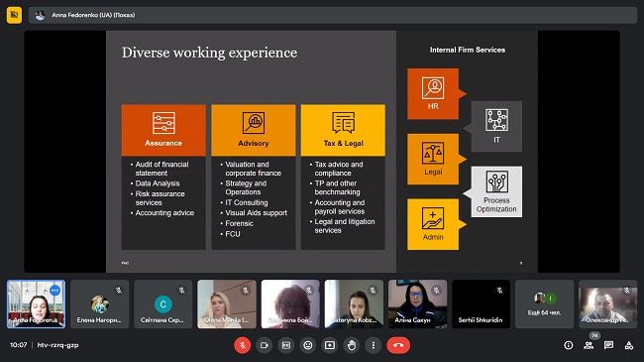Click the Assurance icon on the slide
The image size is (644, 362).
(163, 123)
